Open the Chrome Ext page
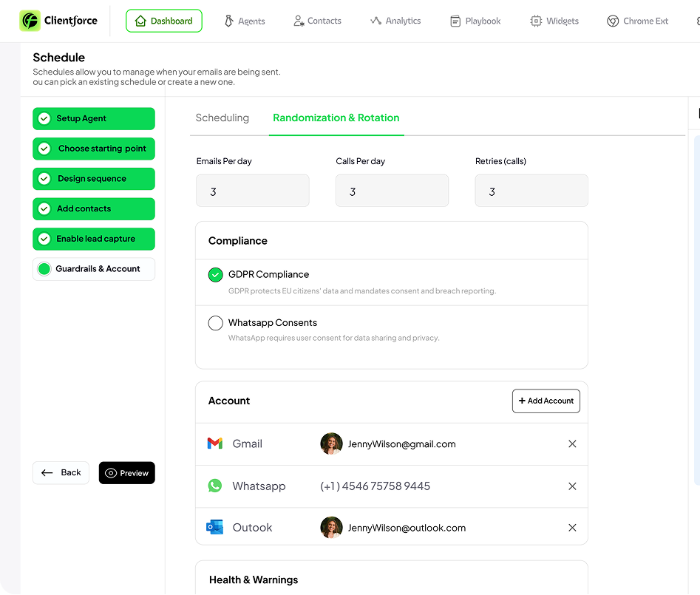 [637, 21]
